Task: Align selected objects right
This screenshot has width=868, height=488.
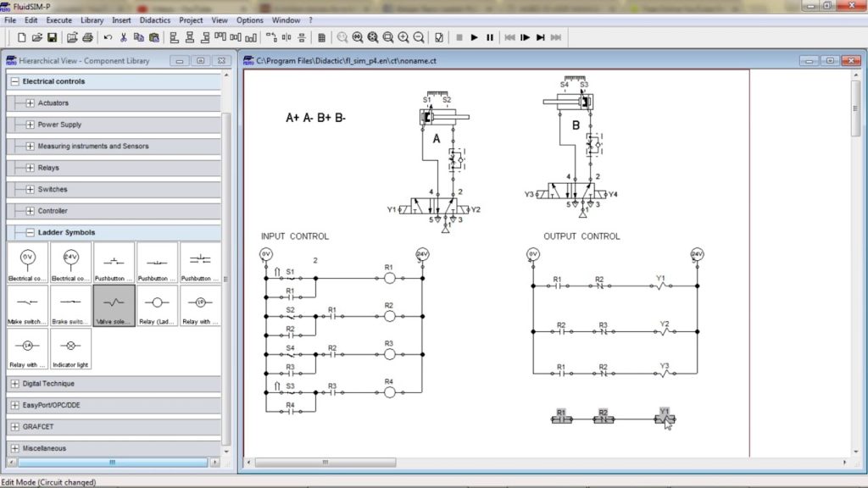Action: pyautogui.click(x=205, y=37)
